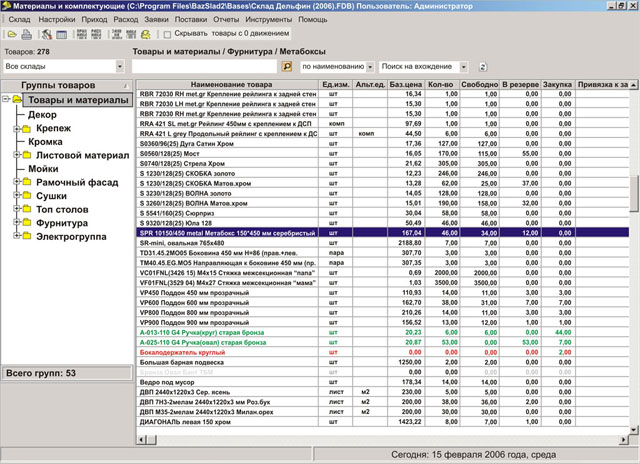Select the Декор group in tree
Viewport: 640px width, 464px height.
click(42, 115)
